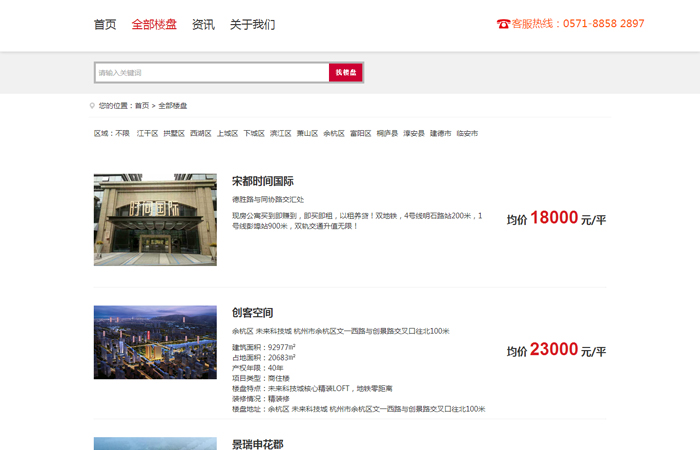Click the 产权年限：40年 detail line
This screenshot has height=450, width=700.
coord(258,368)
